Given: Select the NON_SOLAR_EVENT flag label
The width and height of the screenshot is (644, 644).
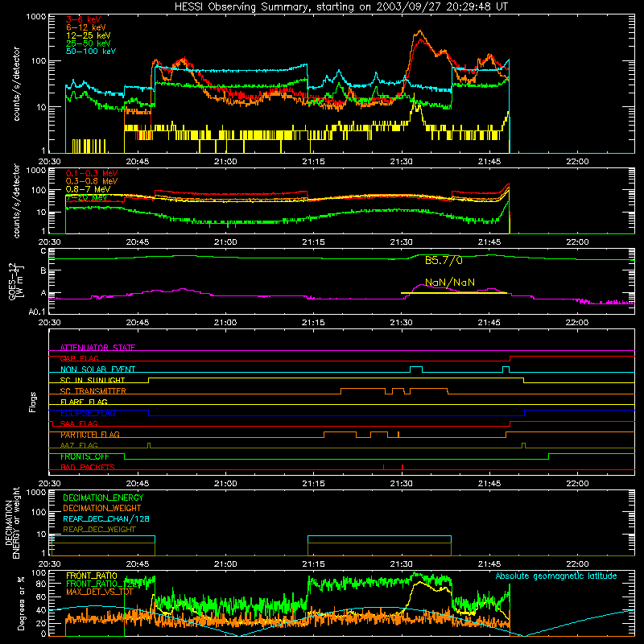Looking at the screenshot, I should pos(97,369).
